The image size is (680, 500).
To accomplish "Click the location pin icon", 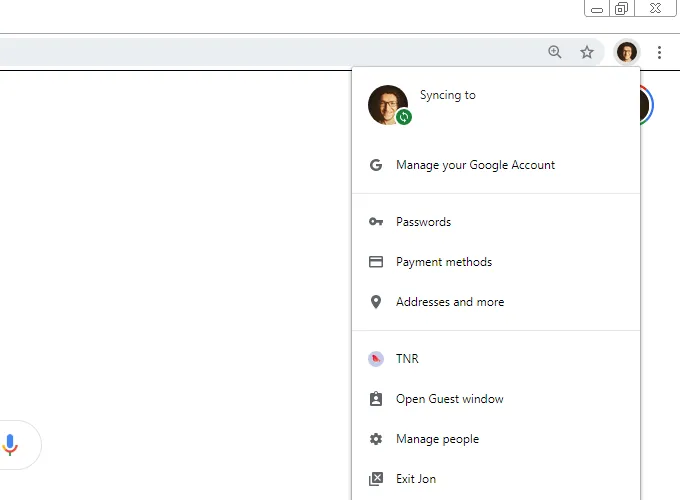I will pyautogui.click(x=376, y=302).
